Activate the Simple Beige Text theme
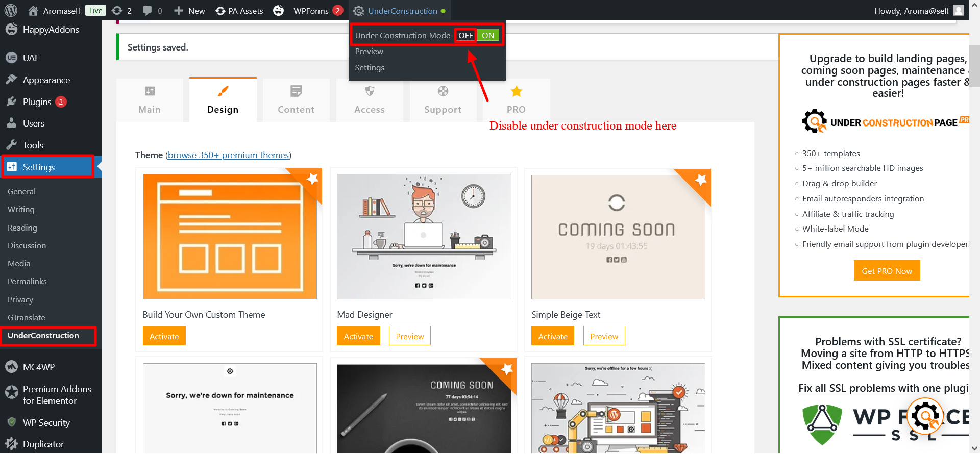 coord(553,336)
